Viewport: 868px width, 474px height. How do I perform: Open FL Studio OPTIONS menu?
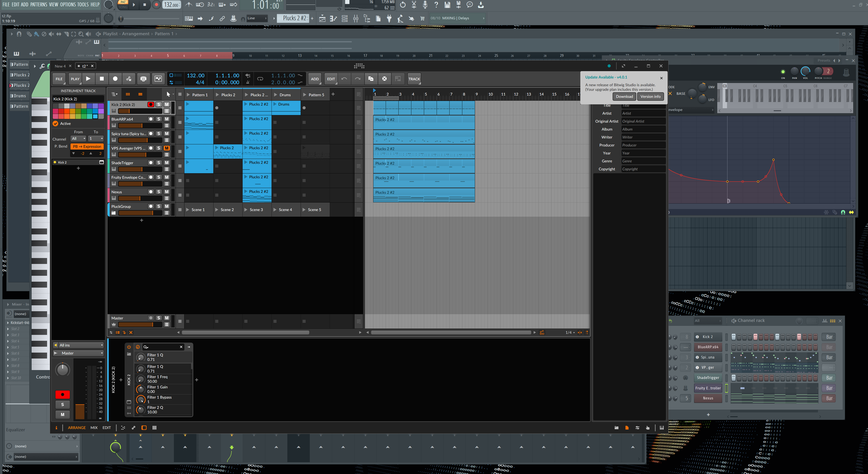[x=68, y=4]
